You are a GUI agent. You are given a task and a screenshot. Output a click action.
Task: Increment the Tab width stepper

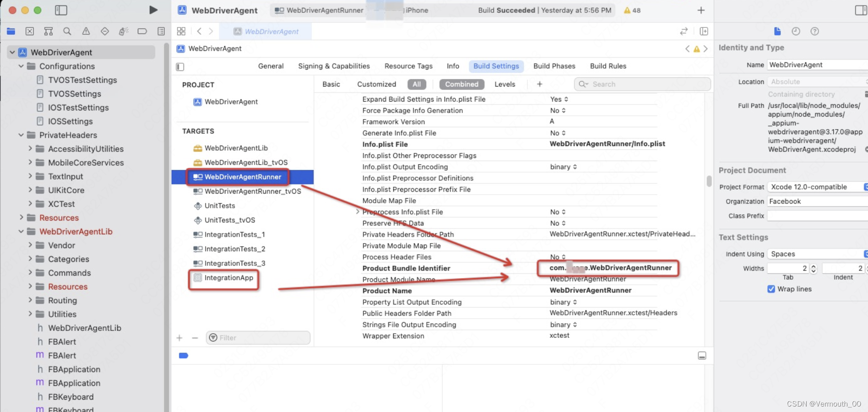coord(814,266)
